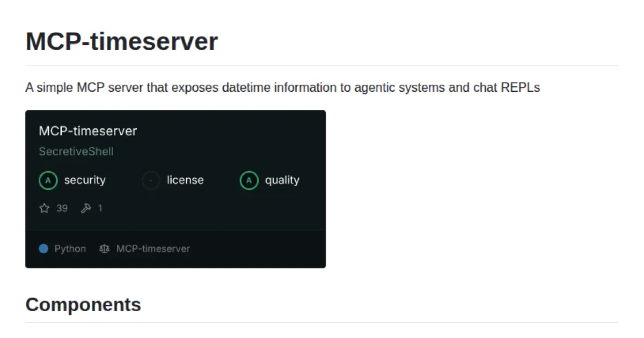Select the quality label on the card
This screenshot has height=338, width=644.
[x=282, y=180]
